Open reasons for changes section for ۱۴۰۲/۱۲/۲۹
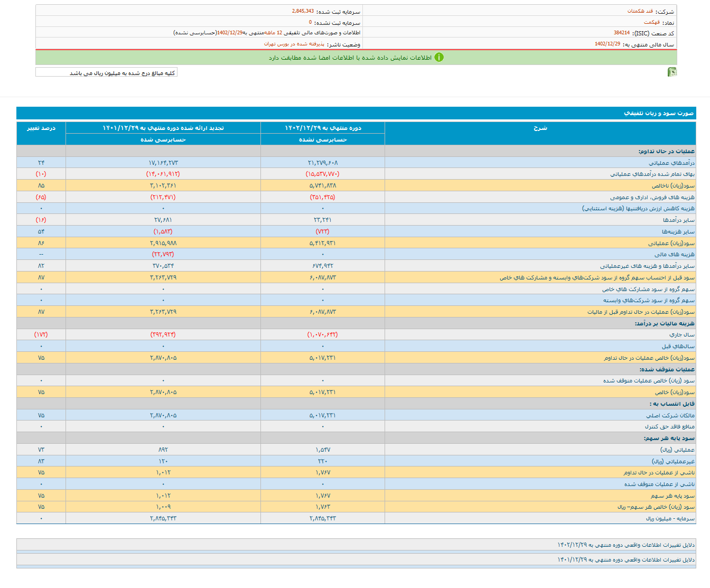 [625, 545]
